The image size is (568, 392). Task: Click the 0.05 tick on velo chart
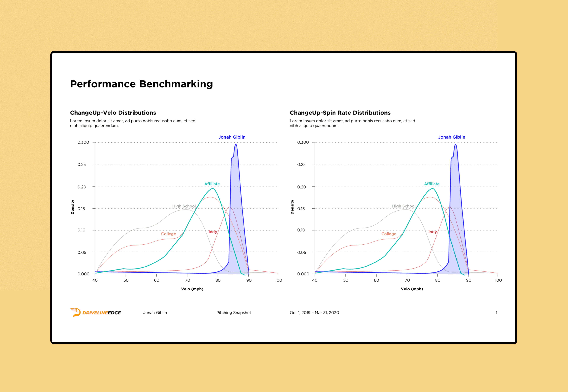click(82, 252)
